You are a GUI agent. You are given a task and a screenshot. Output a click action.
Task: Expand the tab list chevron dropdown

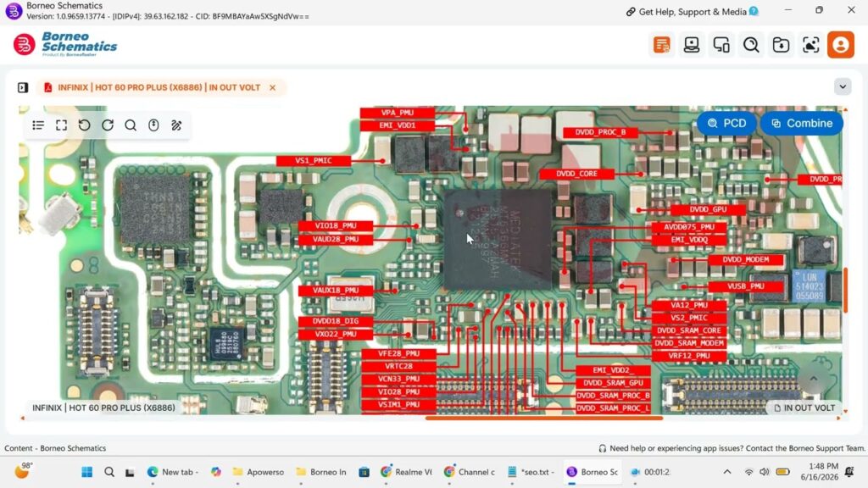pyautogui.click(x=843, y=87)
